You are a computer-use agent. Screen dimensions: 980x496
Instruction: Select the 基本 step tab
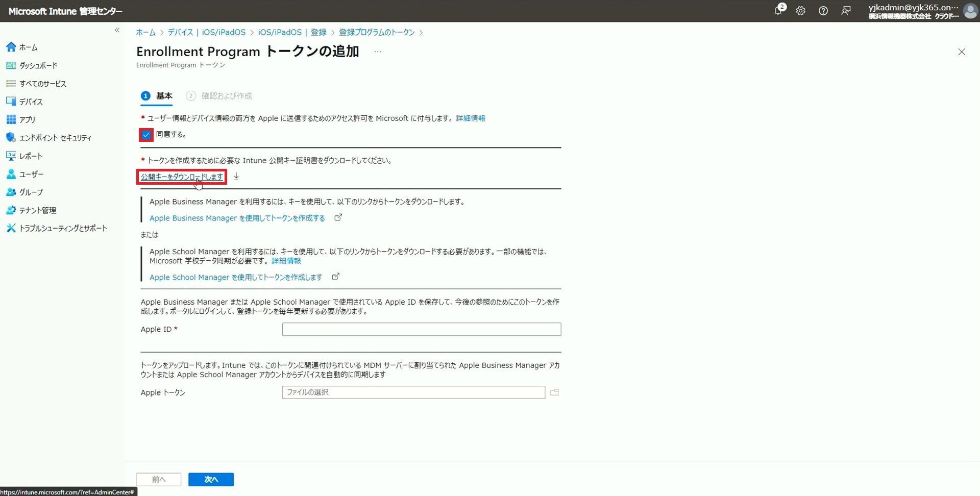[157, 96]
